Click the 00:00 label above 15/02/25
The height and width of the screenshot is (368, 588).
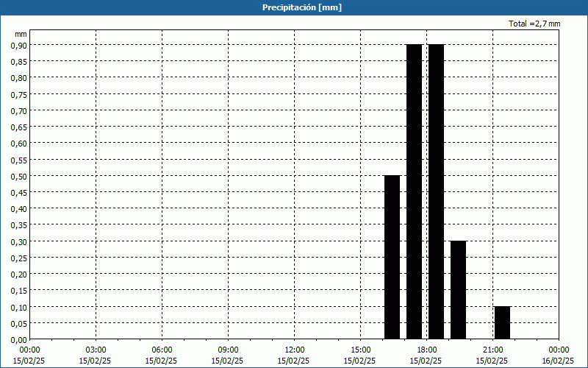(x=29, y=350)
